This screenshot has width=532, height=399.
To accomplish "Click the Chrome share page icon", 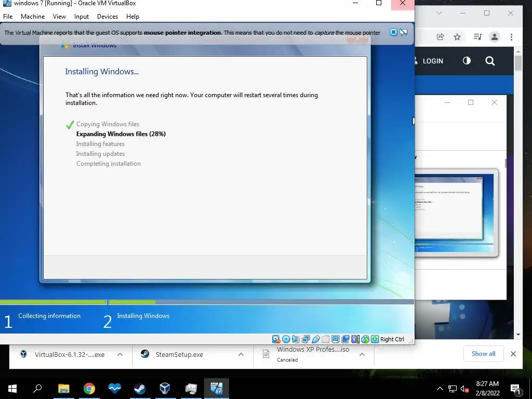I will coord(441,37).
